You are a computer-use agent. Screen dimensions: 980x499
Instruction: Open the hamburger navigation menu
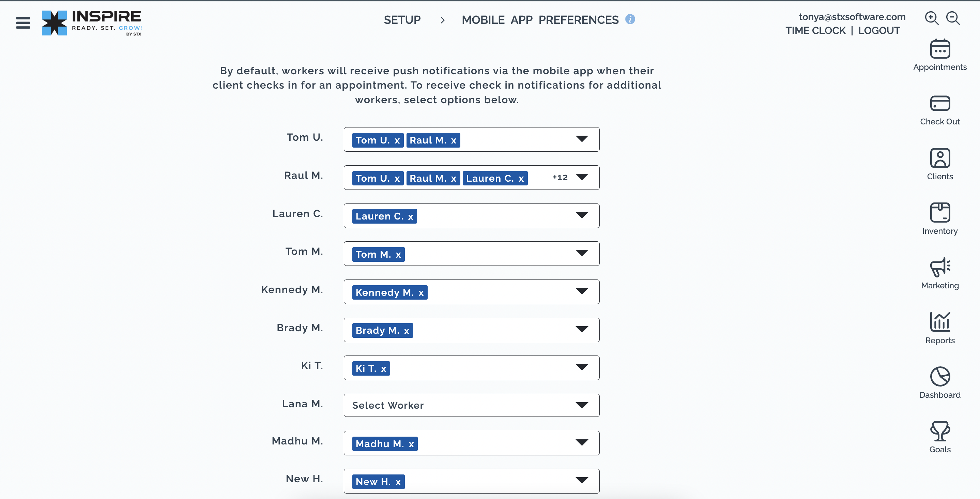[x=23, y=23]
